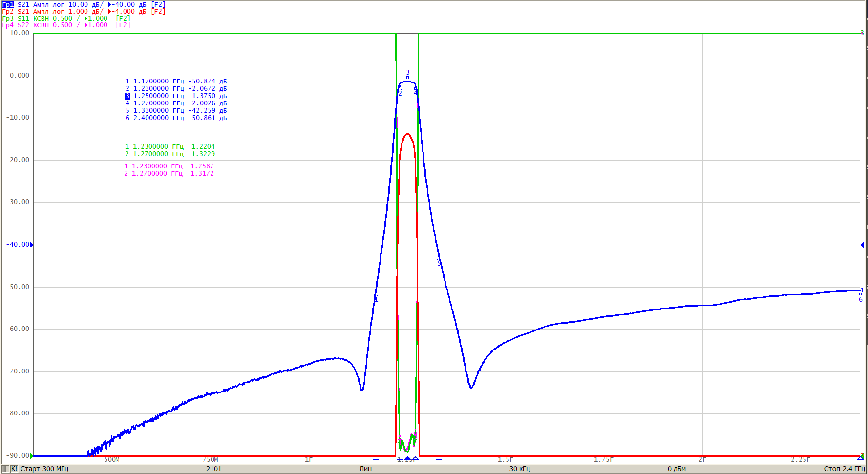Click the K! correction status indicator
This screenshot has height=474, width=868.
click(14, 469)
